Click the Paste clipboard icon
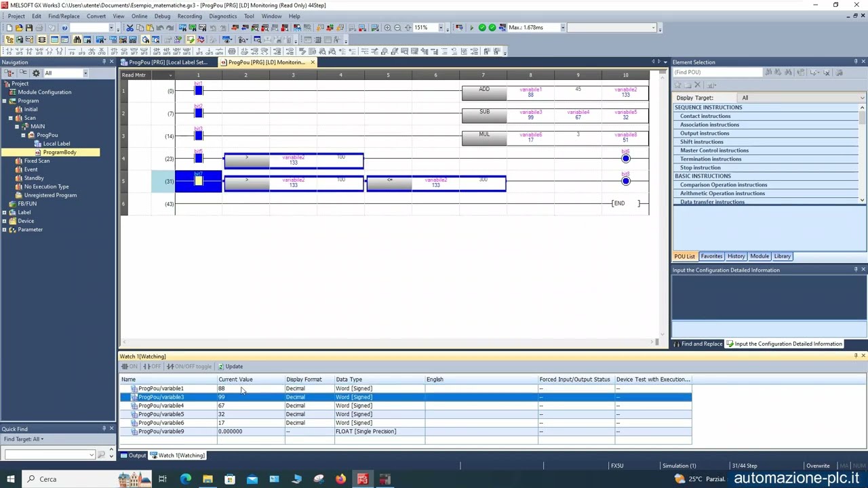This screenshot has width=868, height=488. [x=150, y=28]
